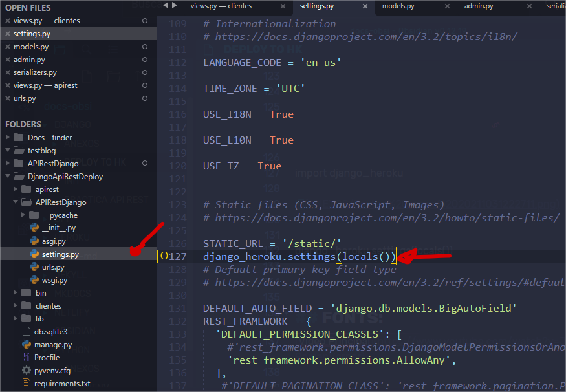The image size is (566, 392).
Task: Click the gear icon beside pyvenv.cfg
Action: (27, 371)
